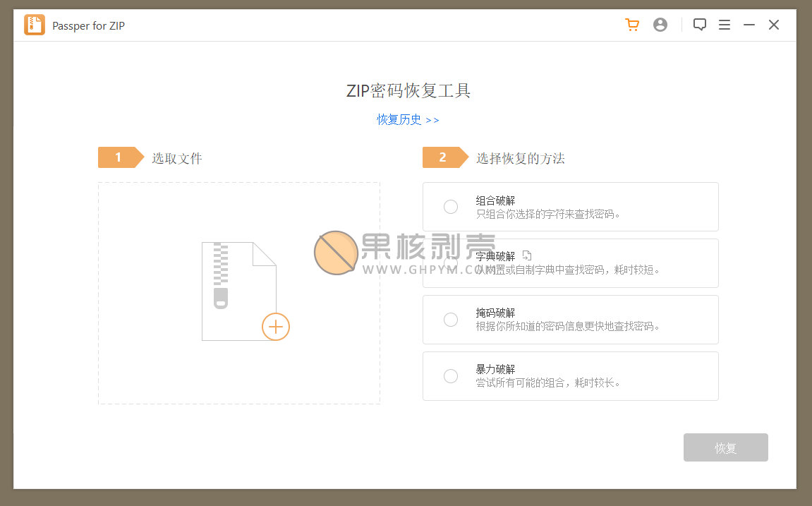Click the text 只组合你选择的字符来查找密码。
The width and height of the screenshot is (812, 506).
548,214
